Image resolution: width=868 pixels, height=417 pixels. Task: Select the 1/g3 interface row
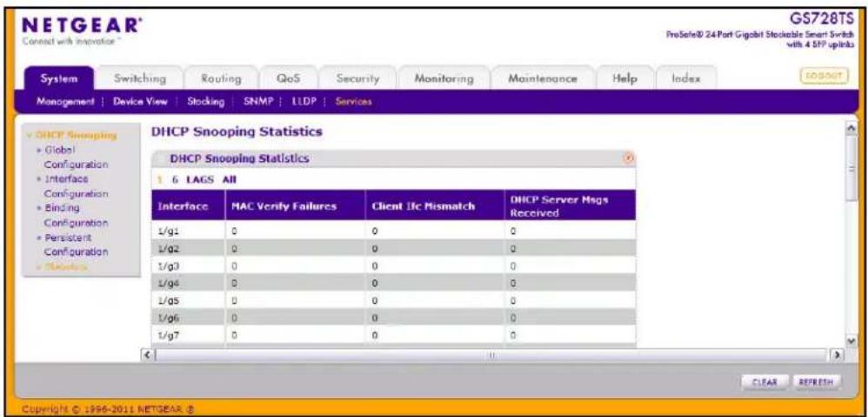[394, 266]
